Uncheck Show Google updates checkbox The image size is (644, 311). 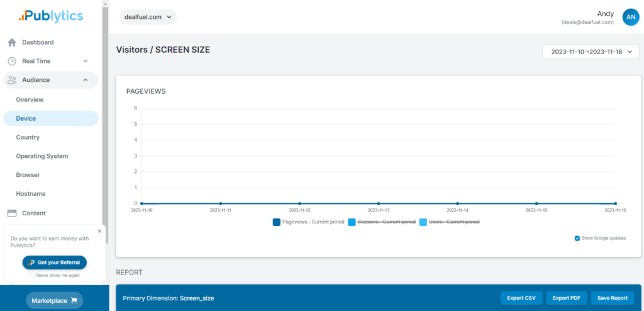pyautogui.click(x=577, y=238)
